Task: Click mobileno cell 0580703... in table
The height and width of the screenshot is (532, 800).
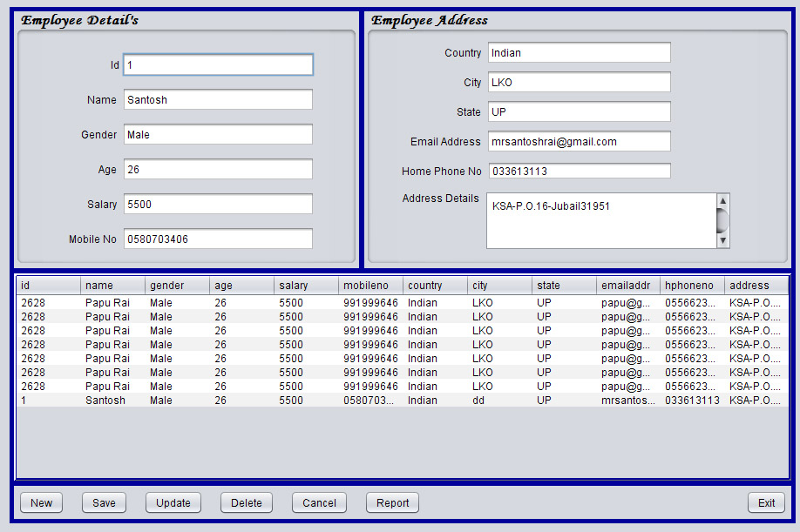Action: point(370,400)
